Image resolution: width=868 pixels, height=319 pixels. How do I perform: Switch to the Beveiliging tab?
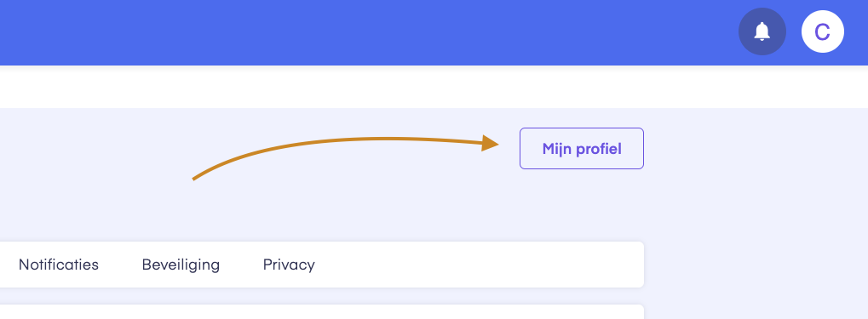[x=181, y=265]
